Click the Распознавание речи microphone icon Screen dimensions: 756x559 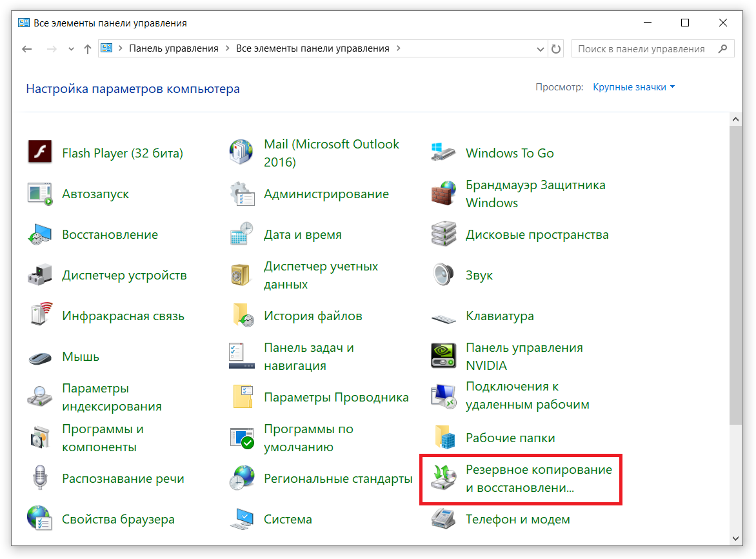click(40, 478)
